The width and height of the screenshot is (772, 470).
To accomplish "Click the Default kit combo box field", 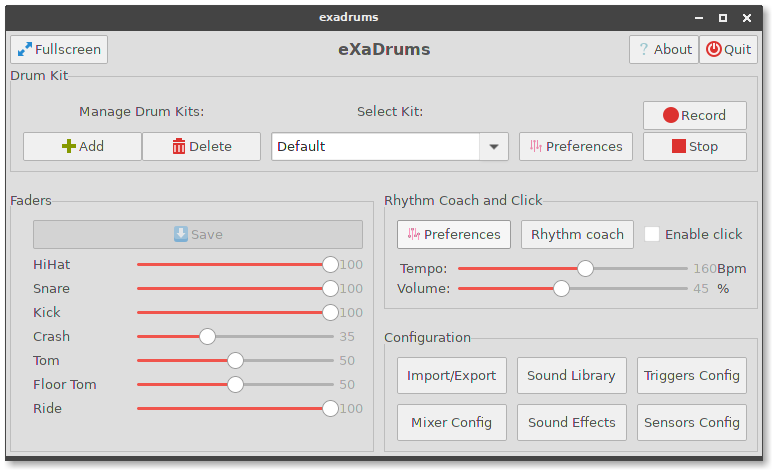I will (376, 146).
